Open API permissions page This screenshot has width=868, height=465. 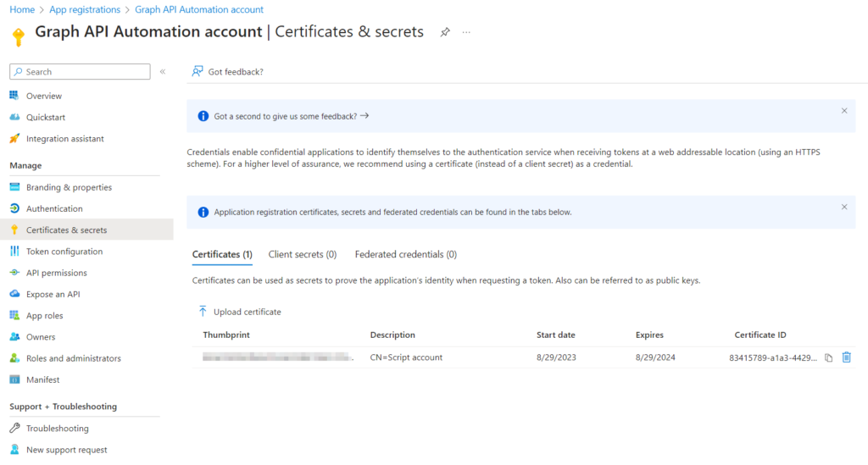(x=57, y=273)
